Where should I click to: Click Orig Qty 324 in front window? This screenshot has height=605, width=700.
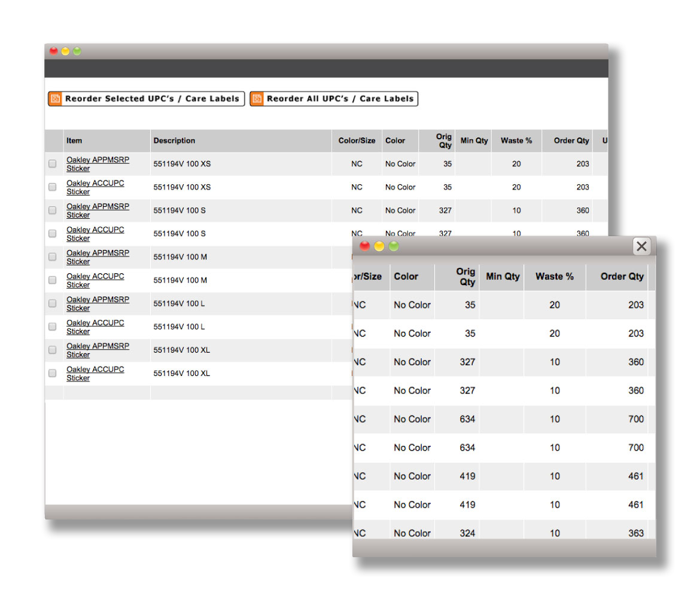click(467, 533)
